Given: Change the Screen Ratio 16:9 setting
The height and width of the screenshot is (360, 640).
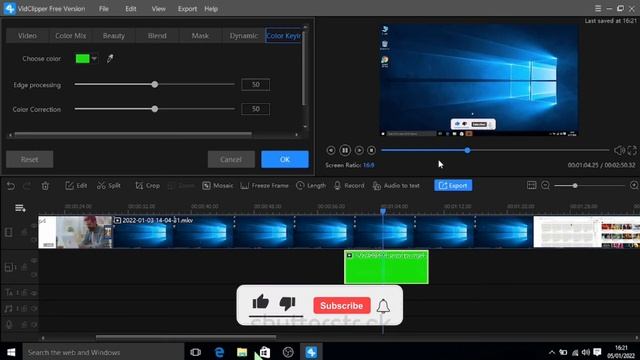Looking at the screenshot, I should (369, 165).
